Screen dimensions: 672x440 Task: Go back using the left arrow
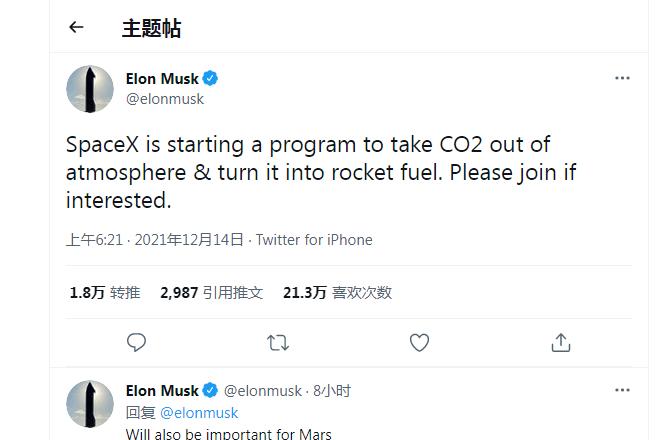76,27
